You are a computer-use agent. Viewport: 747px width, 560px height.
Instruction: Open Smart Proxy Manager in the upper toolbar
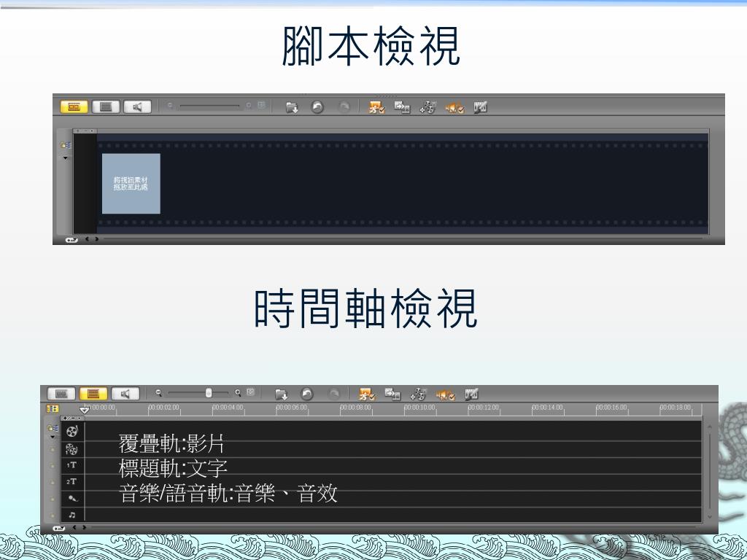click(376, 107)
